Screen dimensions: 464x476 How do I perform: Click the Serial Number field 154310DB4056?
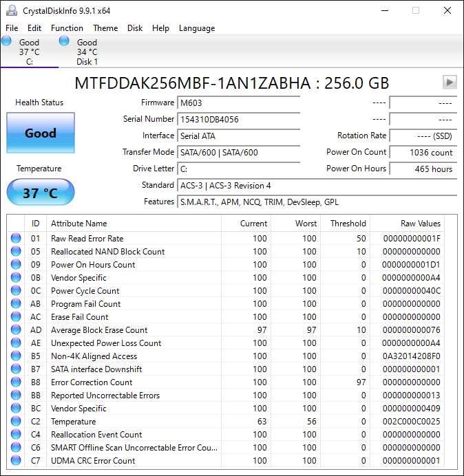[238, 119]
